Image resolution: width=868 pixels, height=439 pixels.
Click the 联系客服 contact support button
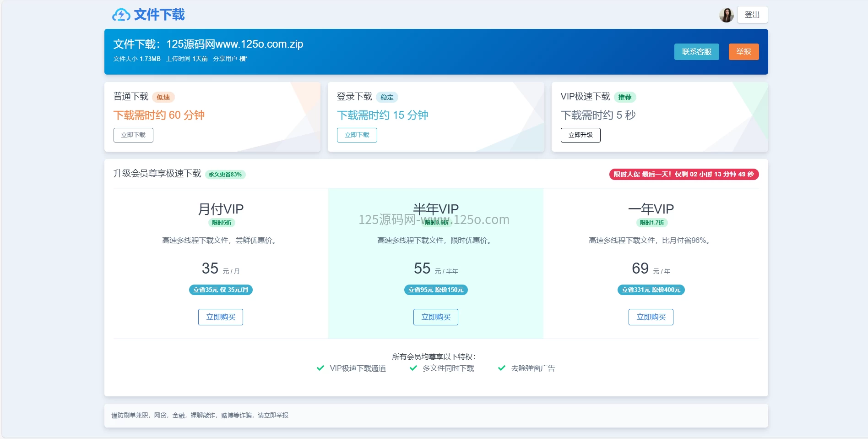696,52
